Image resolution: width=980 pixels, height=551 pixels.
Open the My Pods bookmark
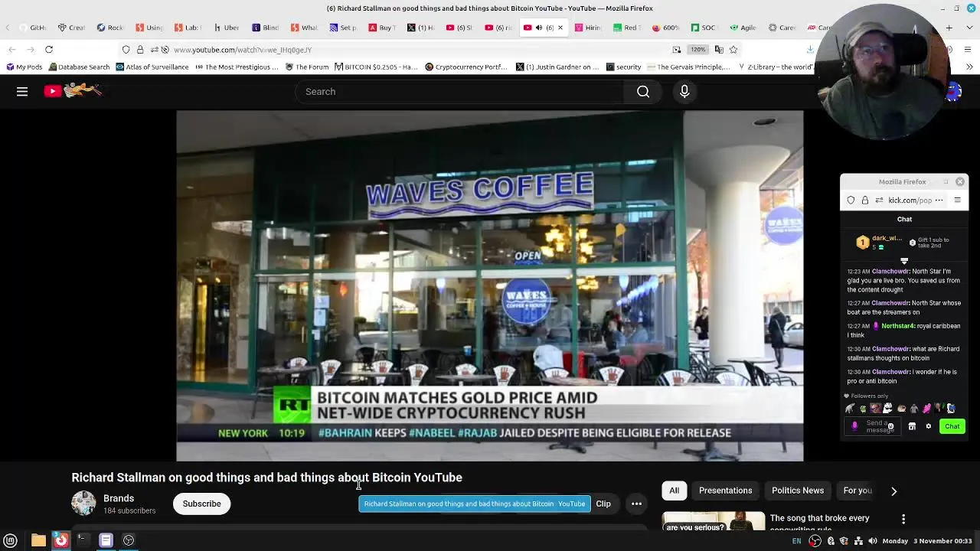pyautogui.click(x=24, y=67)
